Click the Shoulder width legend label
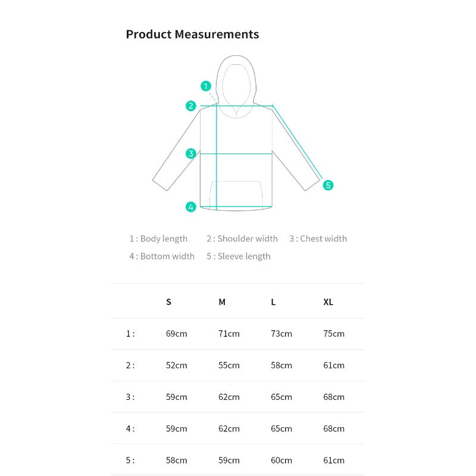 242,239
